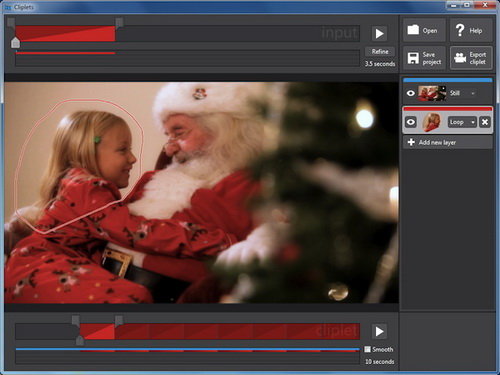Click the red input clip segment
This screenshot has width=500, height=375.
point(65,34)
